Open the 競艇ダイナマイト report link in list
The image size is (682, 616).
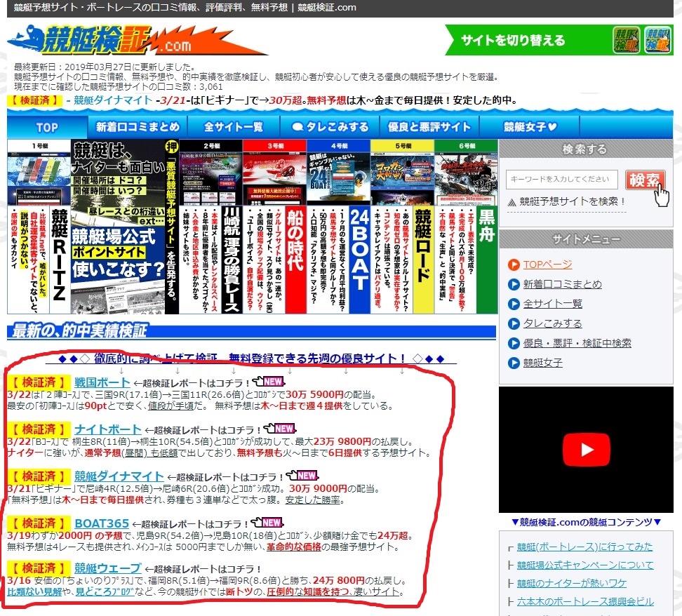point(119,476)
